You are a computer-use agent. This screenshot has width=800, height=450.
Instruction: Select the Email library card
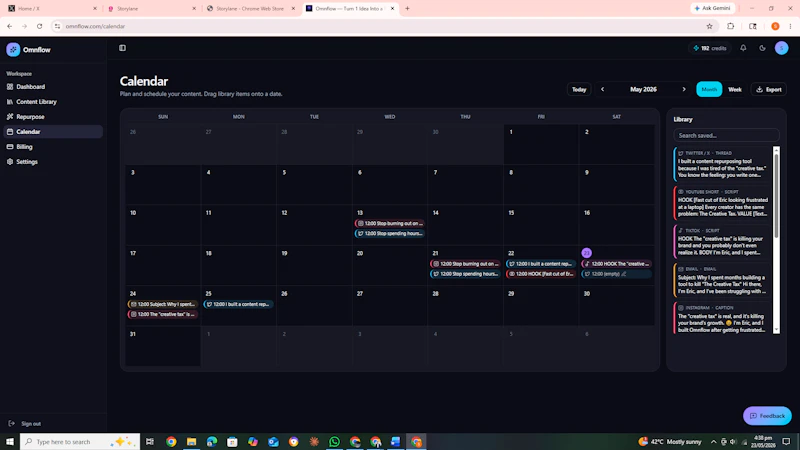tap(722, 280)
